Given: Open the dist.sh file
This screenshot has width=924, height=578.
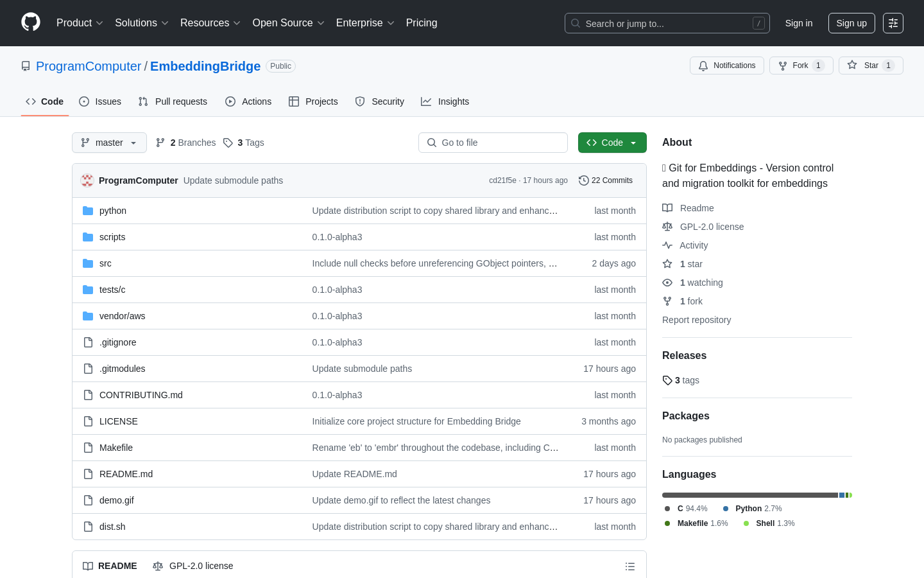Looking at the screenshot, I should (x=112, y=527).
